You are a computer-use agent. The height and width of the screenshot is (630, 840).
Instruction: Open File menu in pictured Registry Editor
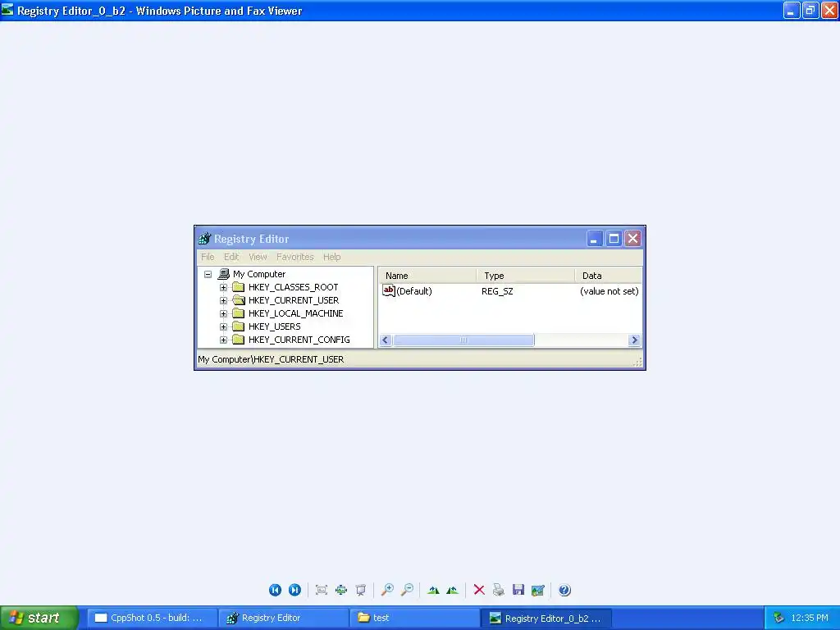(x=208, y=257)
